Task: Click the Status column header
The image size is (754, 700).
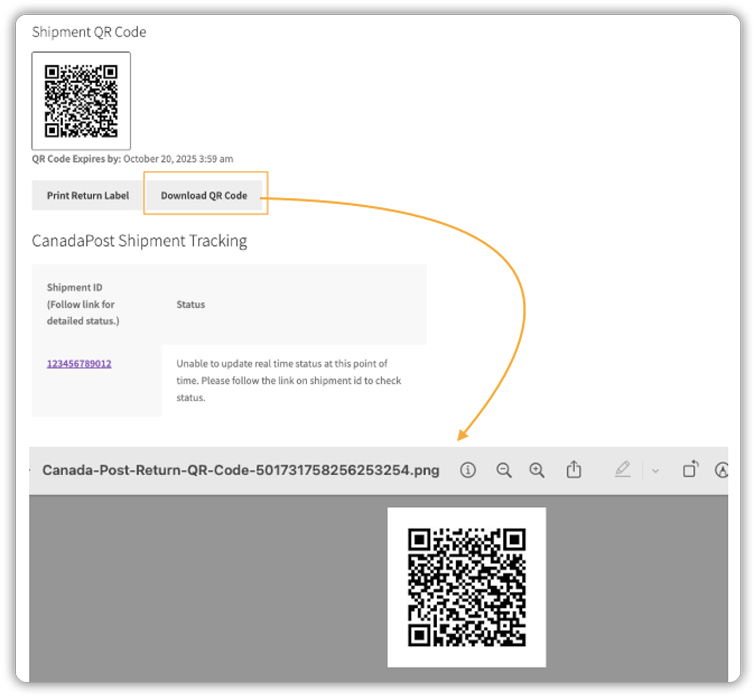Action: click(191, 304)
